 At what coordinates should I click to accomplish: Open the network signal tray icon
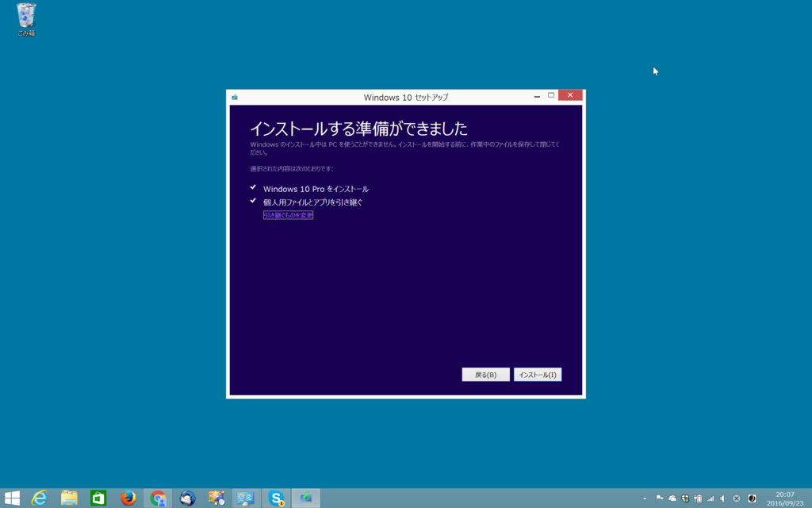710,498
